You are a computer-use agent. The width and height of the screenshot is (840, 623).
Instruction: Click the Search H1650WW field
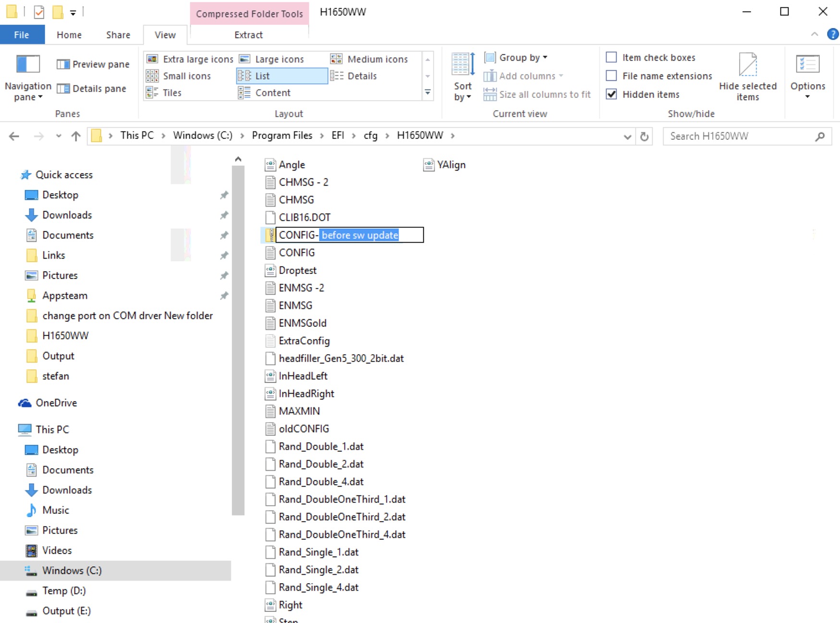pos(747,137)
